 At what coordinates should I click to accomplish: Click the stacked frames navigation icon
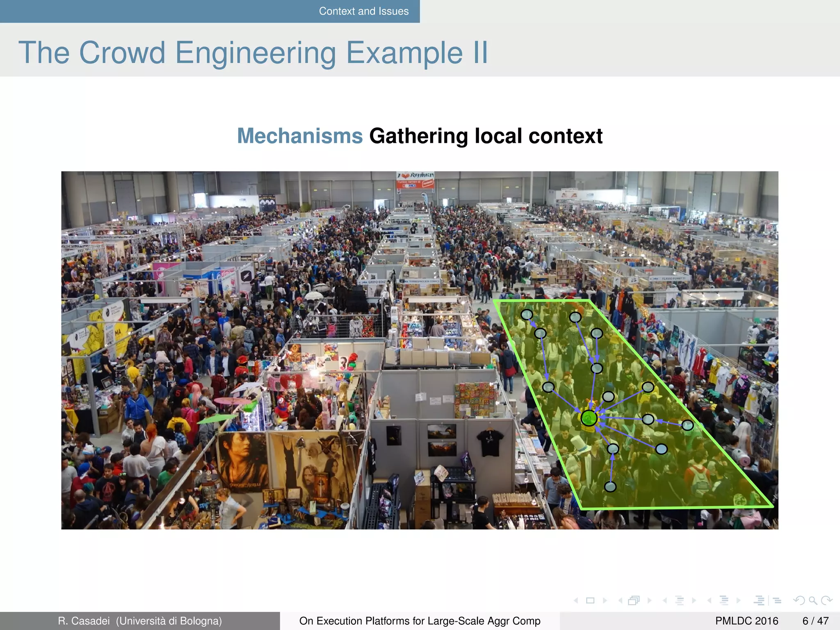click(634, 600)
